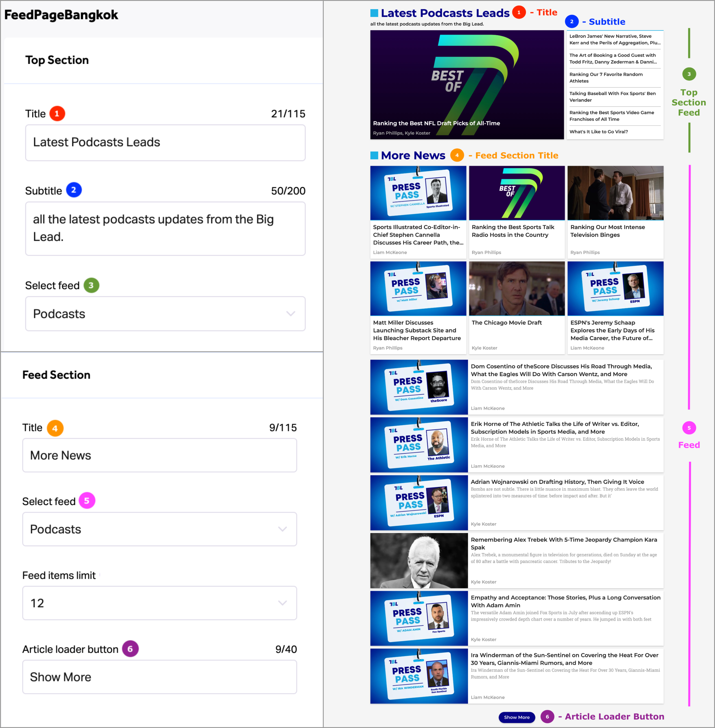Click the '21/115' title character counter

[x=288, y=114]
